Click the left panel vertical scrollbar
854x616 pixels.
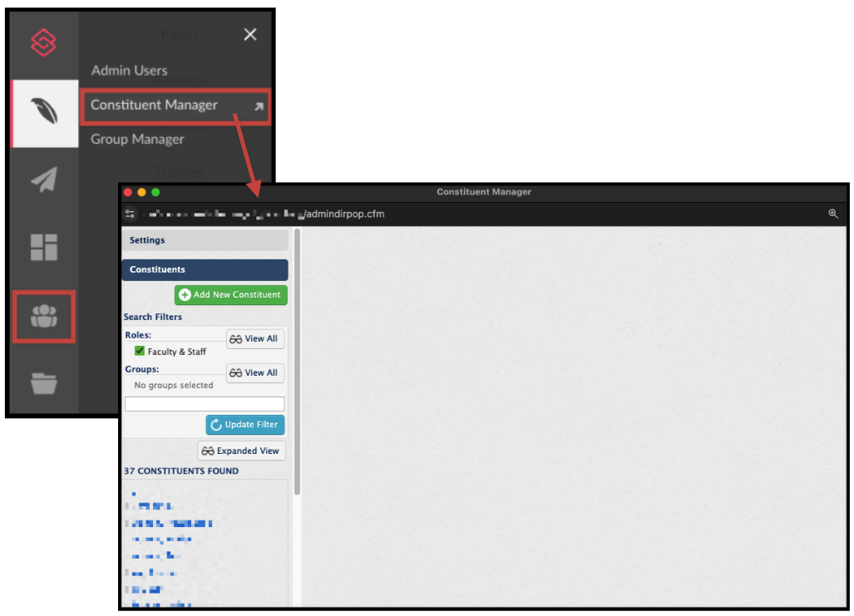click(297, 362)
